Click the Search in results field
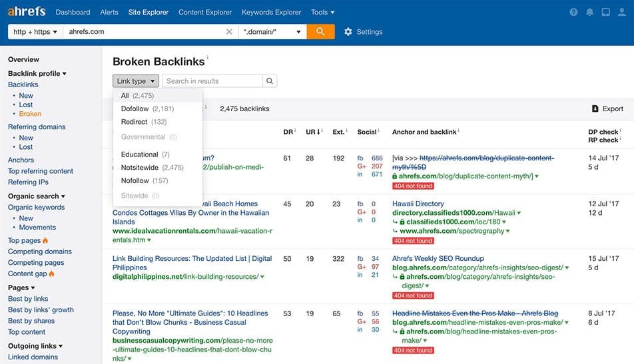 [x=212, y=81]
